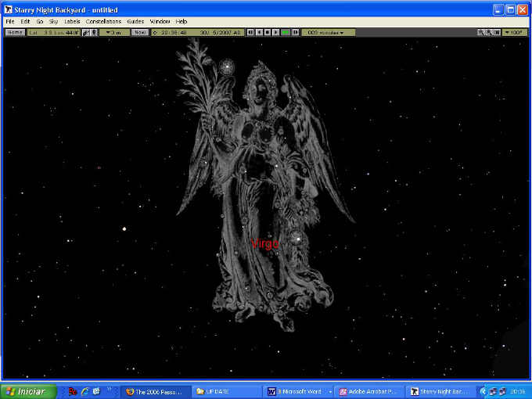This screenshot has width=532, height=399.
Task: Stop the time flow
Action: [x=268, y=32]
